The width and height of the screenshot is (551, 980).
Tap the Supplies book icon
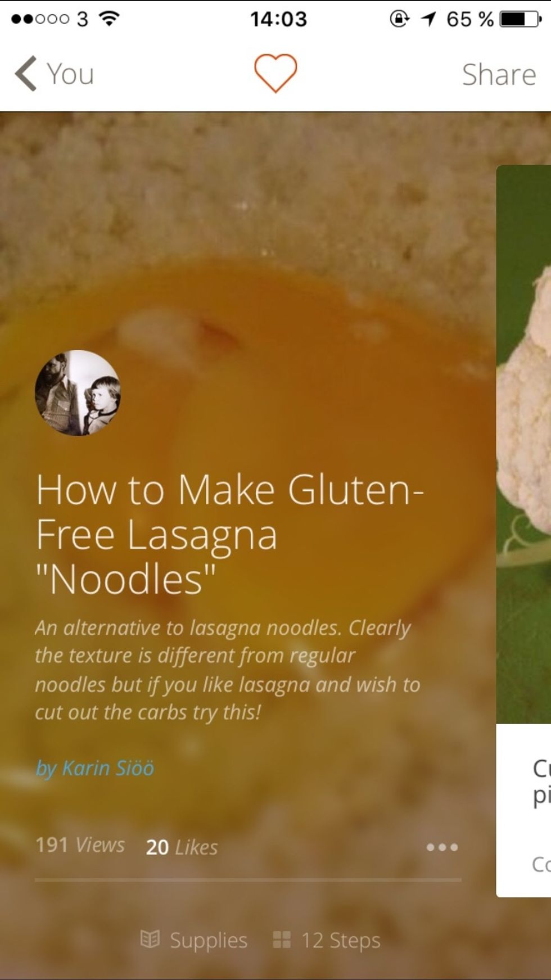click(x=150, y=940)
